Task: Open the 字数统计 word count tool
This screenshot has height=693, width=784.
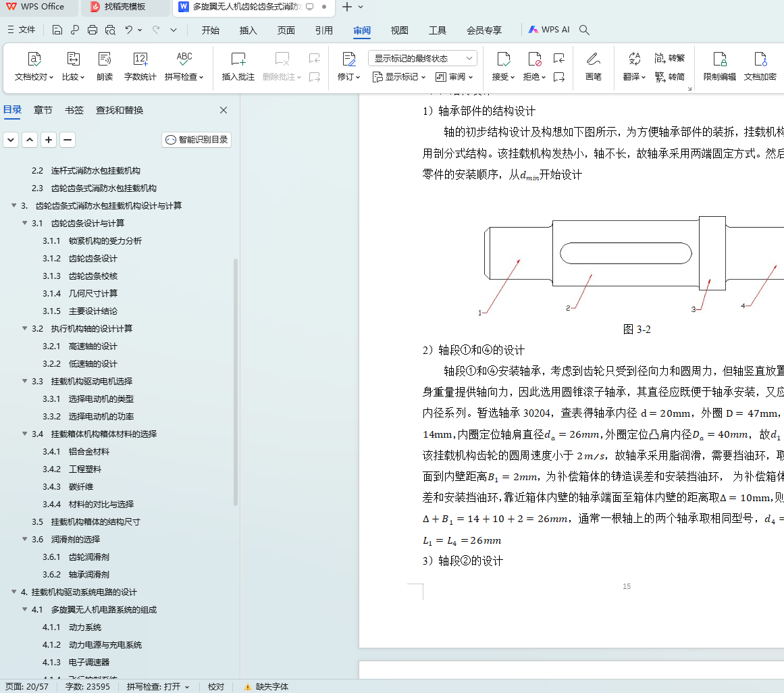Action: pyautogui.click(x=140, y=66)
